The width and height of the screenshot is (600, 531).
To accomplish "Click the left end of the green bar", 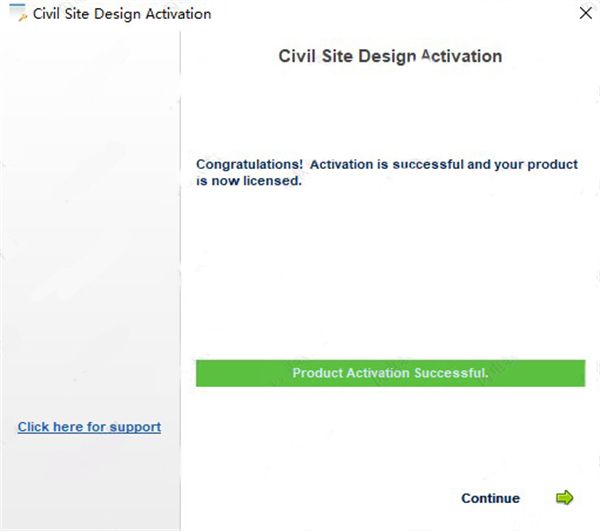I will coord(205,373).
